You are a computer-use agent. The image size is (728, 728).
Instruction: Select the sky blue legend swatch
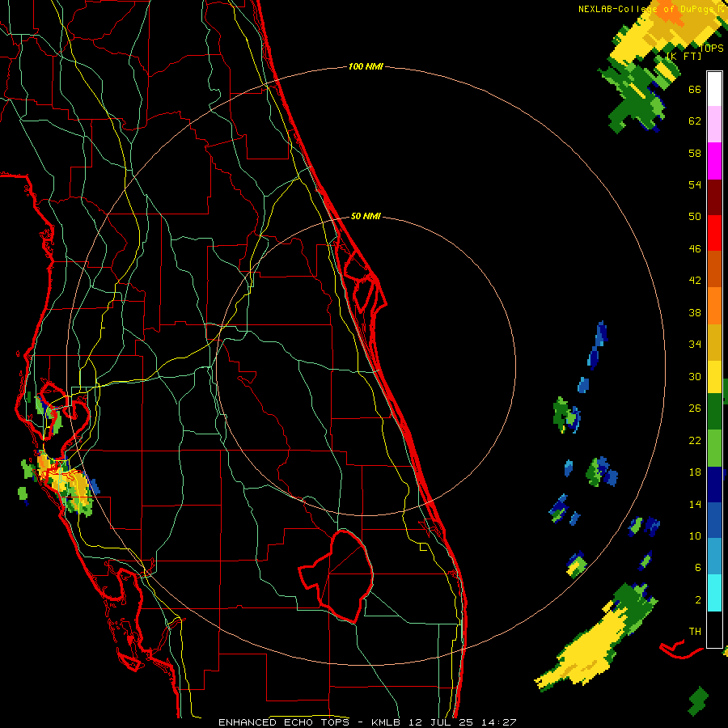click(714, 557)
